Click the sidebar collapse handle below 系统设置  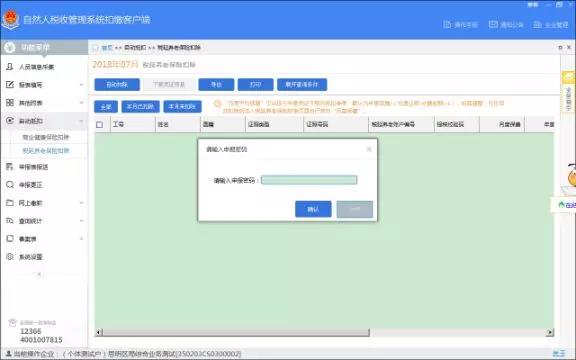pyautogui.click(x=39, y=274)
